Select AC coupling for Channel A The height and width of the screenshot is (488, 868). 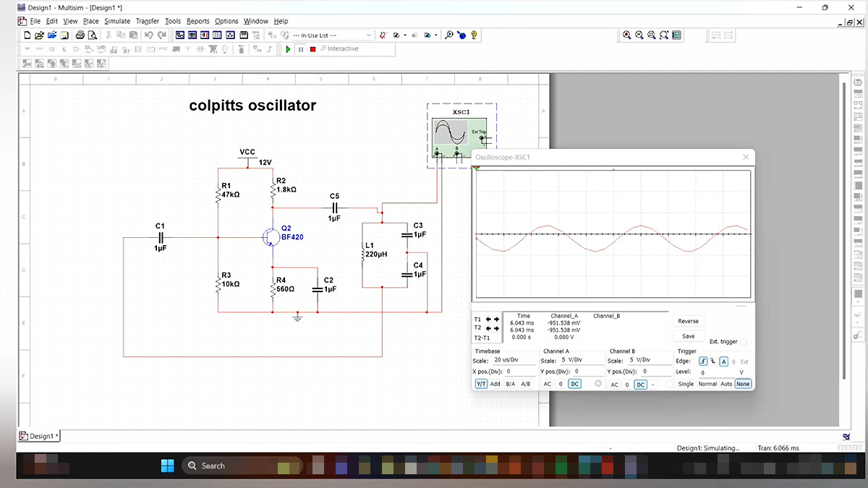548,385
